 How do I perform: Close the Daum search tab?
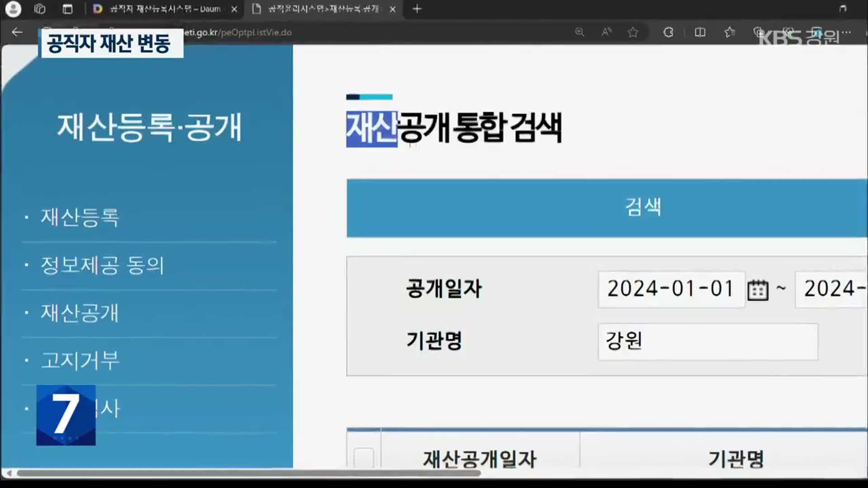[234, 9]
